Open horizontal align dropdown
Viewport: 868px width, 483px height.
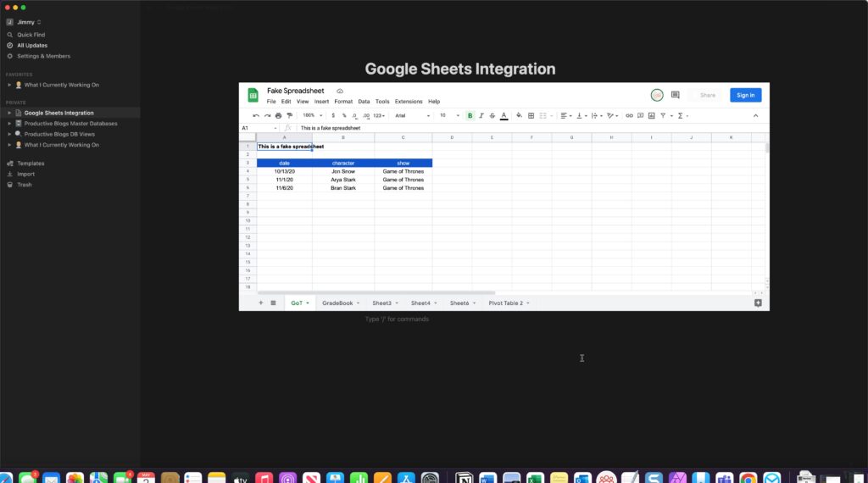click(x=565, y=115)
